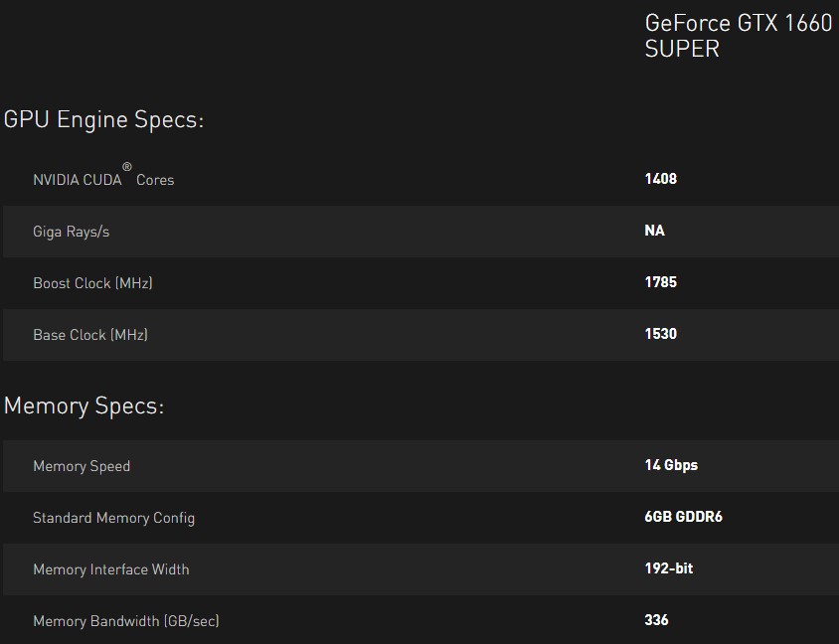Select the 192-bit value

[x=669, y=568]
